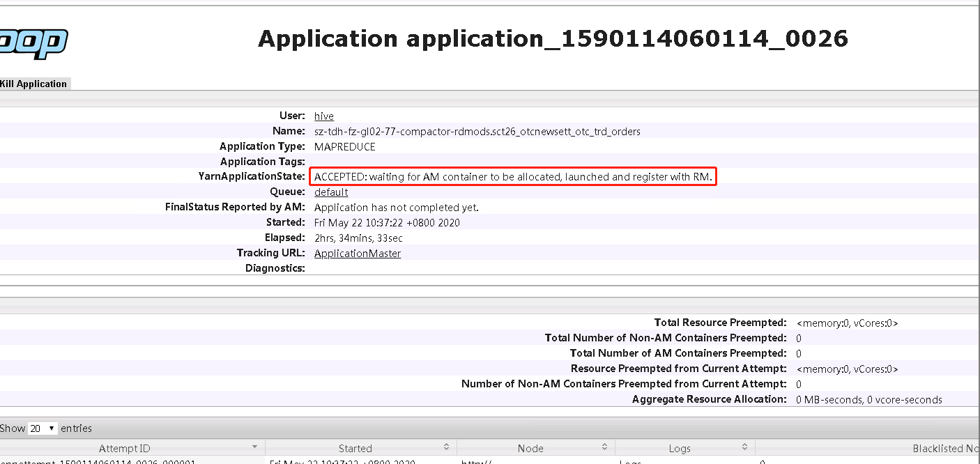
Task: Click the Elapsed time value
Action: click(358, 238)
